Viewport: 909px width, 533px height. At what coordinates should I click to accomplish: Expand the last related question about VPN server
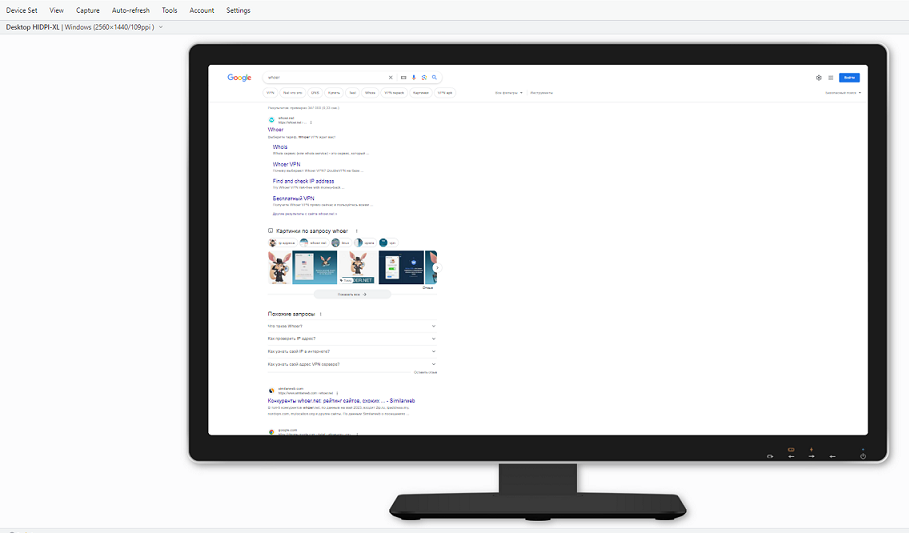(434, 364)
